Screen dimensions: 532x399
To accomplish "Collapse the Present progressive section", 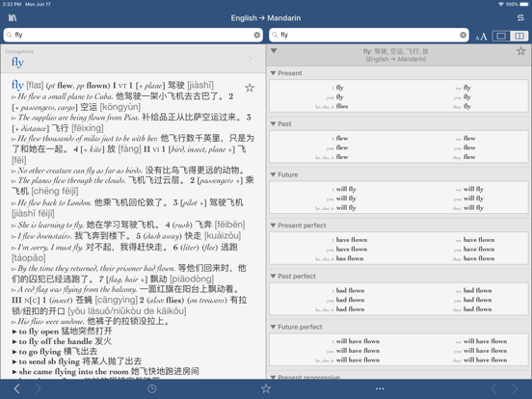I will (273, 377).
